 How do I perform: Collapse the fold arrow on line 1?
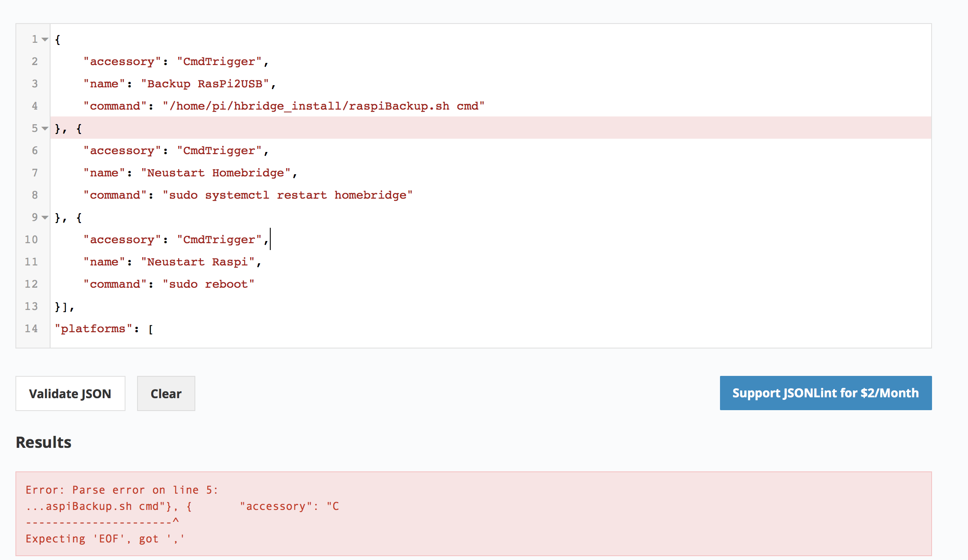coord(45,39)
